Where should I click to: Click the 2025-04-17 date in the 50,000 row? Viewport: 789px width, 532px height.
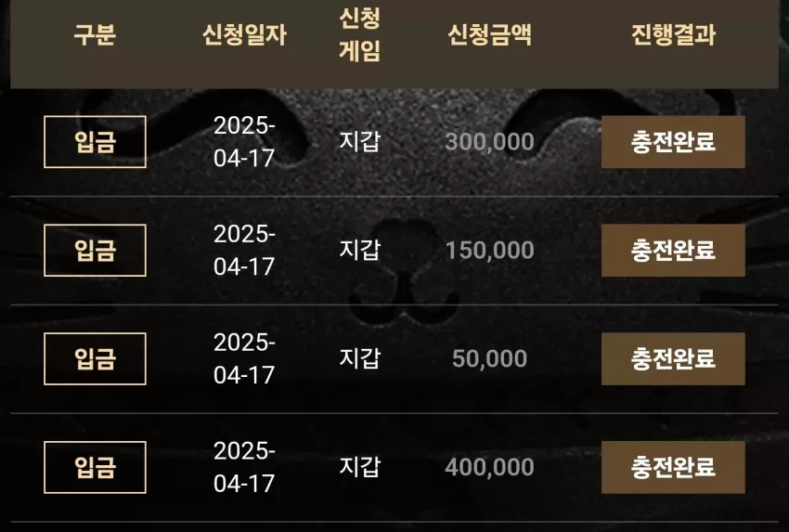click(244, 358)
